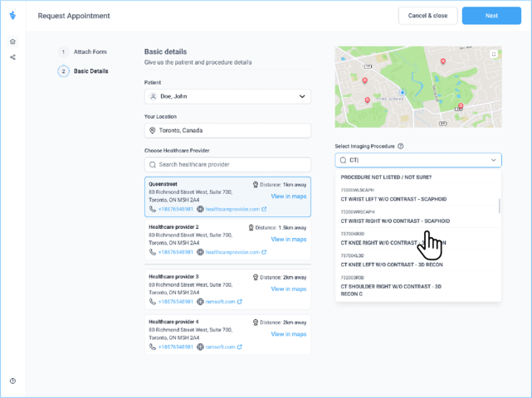Viewport: 532px width, 398px height.
Task: Click the home icon in left sidebar
Action: (x=12, y=41)
